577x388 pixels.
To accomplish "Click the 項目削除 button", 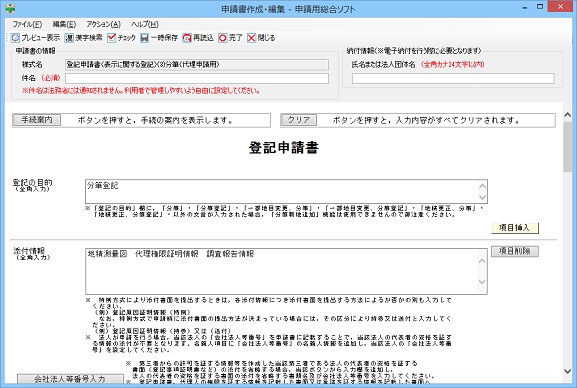I will point(515,251).
